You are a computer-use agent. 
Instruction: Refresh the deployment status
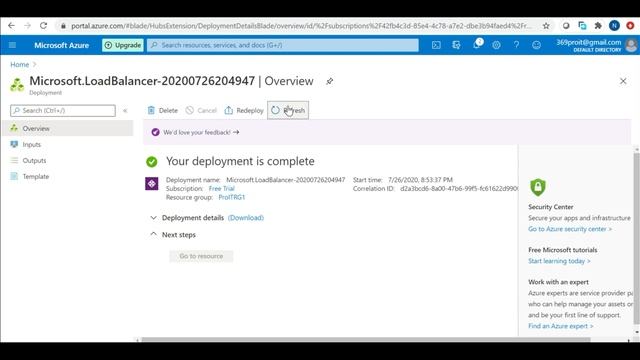288,110
